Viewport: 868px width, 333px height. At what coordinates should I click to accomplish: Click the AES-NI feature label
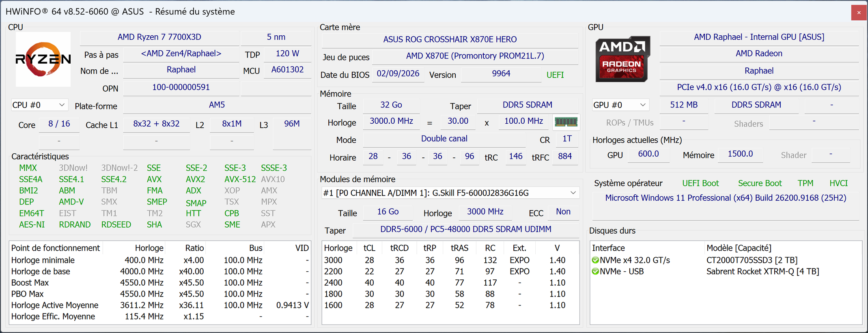coord(32,225)
